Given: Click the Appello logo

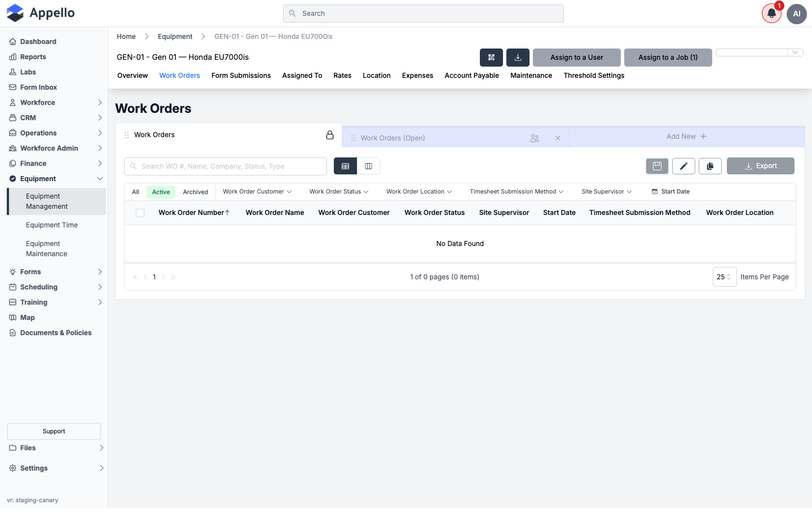Looking at the screenshot, I should (x=41, y=13).
